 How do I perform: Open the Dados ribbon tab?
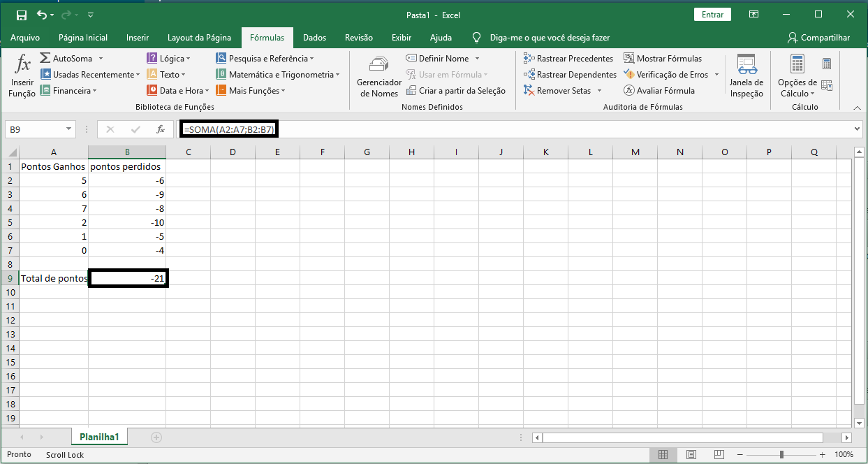[x=314, y=38]
